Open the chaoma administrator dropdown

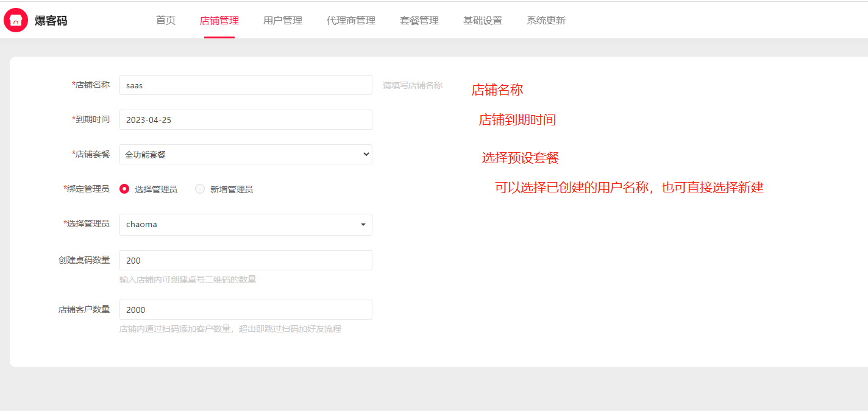coord(246,225)
